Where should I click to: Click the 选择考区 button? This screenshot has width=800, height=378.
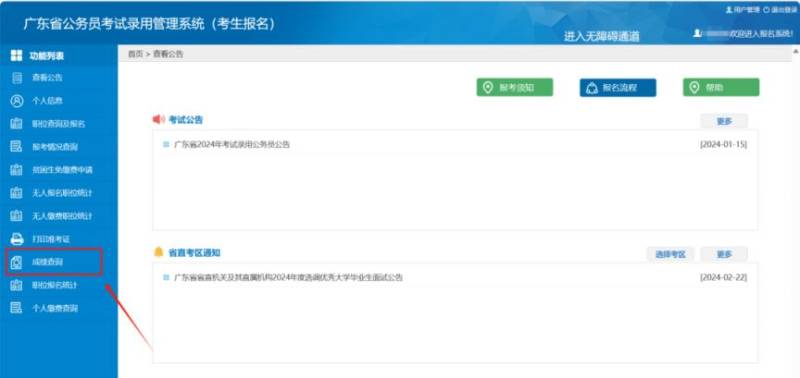[670, 255]
